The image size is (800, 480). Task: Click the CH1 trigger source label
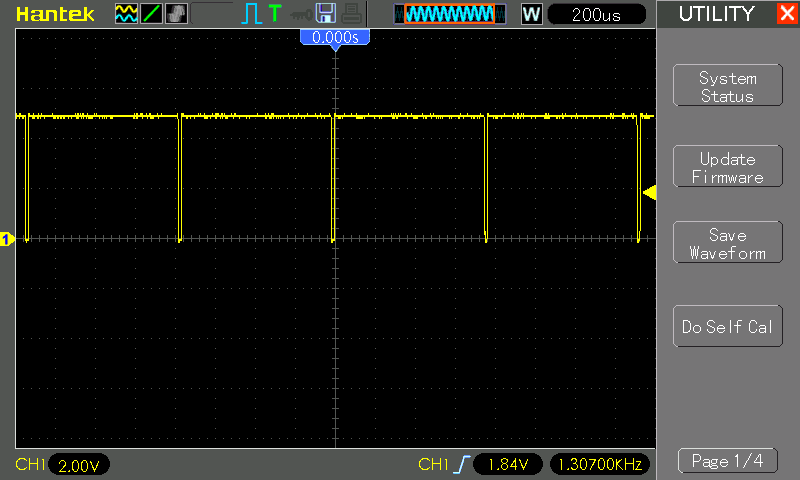pos(433,464)
